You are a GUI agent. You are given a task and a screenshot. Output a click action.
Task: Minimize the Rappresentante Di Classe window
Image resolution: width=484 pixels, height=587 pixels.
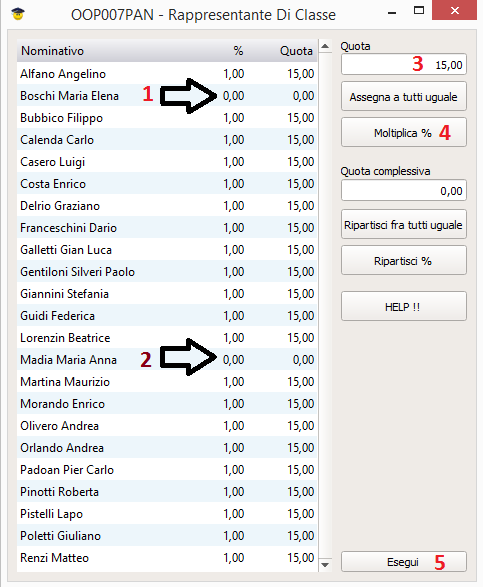tap(392, 13)
